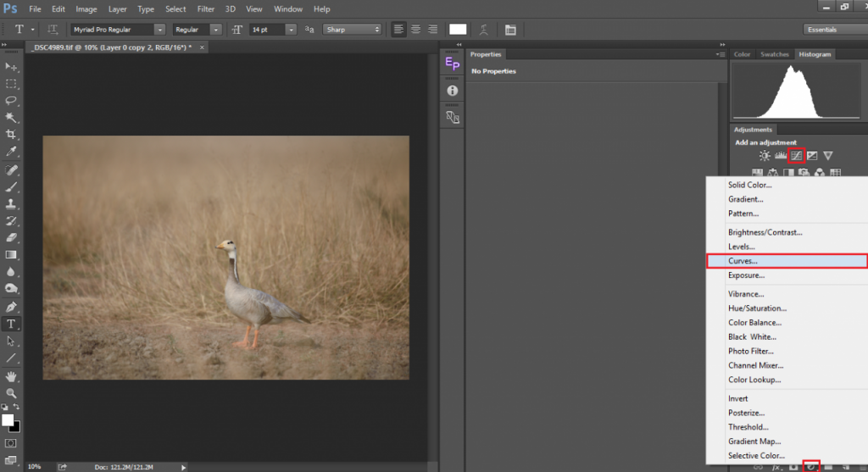868x472 pixels.
Task: Open the character panel toggle icon
Action: (x=510, y=30)
